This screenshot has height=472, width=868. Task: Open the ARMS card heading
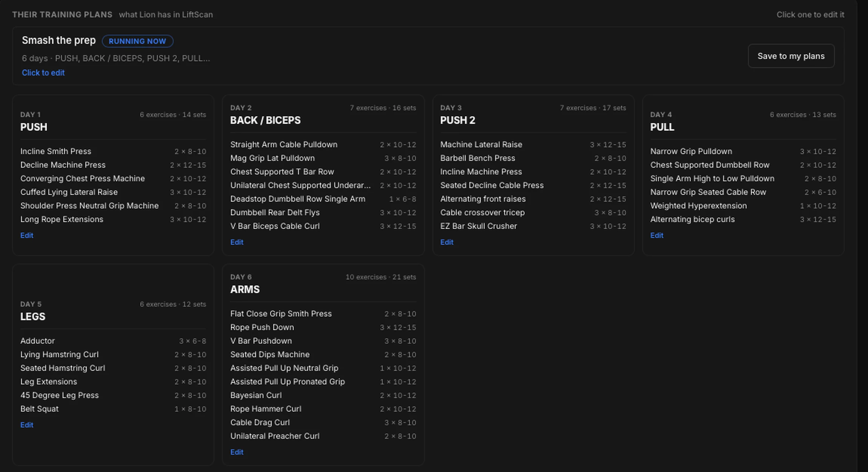click(245, 289)
